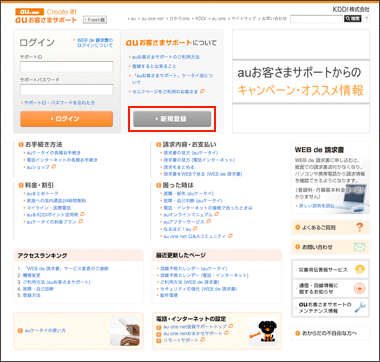Open the 'au one' header link
Image resolution: width=380 pixels, height=362 pixels.
[x=219, y=19]
